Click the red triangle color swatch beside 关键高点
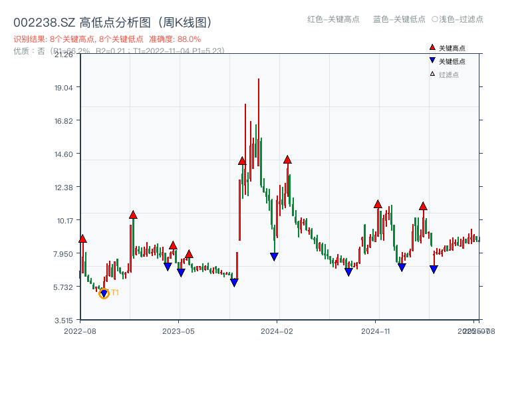 431,47
